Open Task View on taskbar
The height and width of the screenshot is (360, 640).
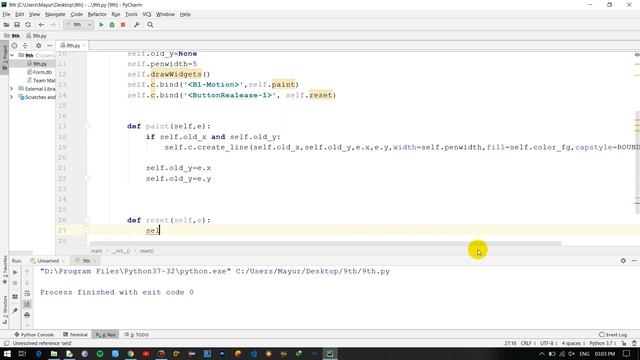click(x=22, y=354)
